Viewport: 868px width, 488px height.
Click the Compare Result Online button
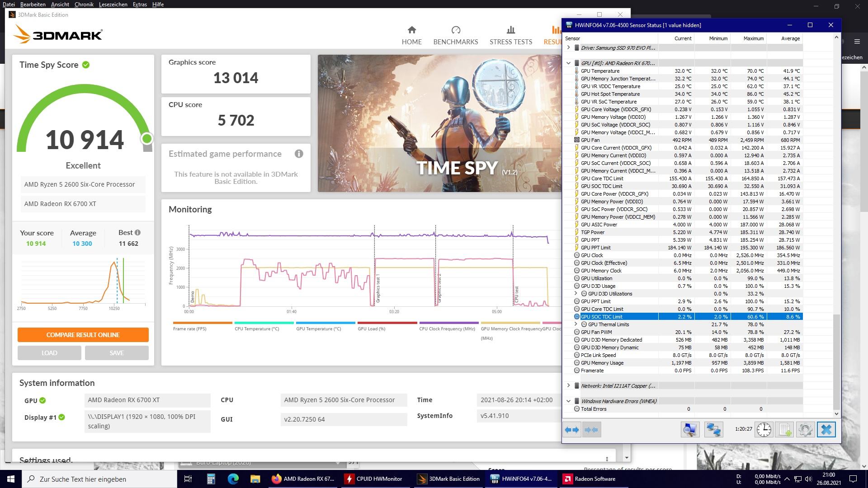click(x=83, y=335)
